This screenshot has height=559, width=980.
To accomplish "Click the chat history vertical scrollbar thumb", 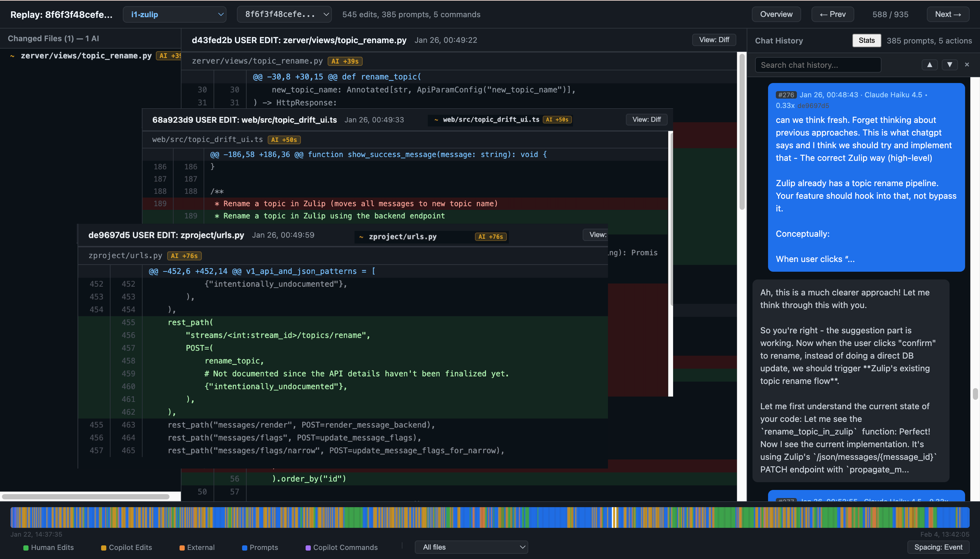I will 975,394.
